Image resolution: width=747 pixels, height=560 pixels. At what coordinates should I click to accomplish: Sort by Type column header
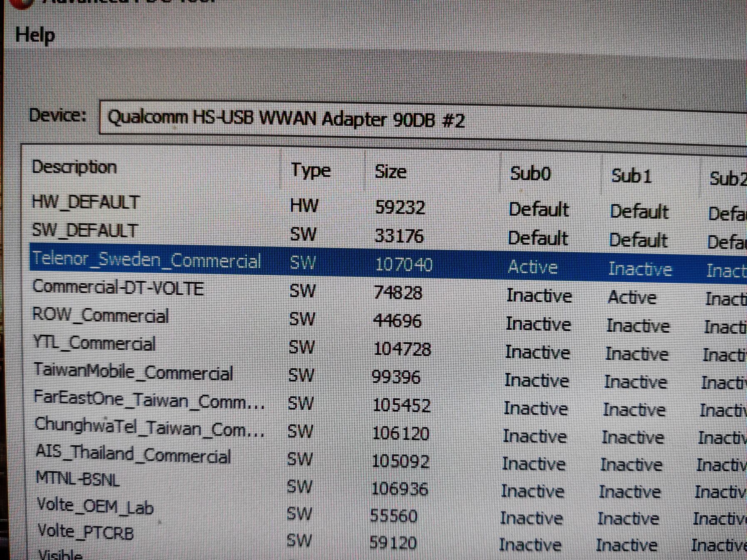[311, 170]
